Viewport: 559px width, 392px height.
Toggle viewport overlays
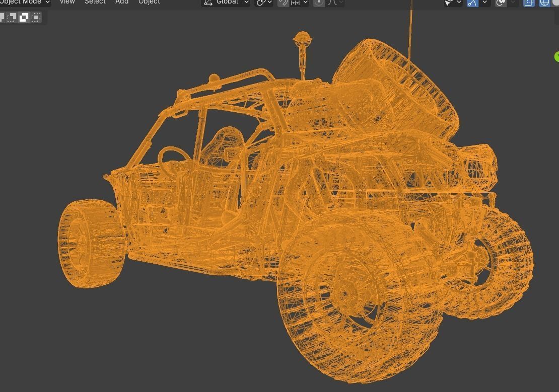point(501,3)
